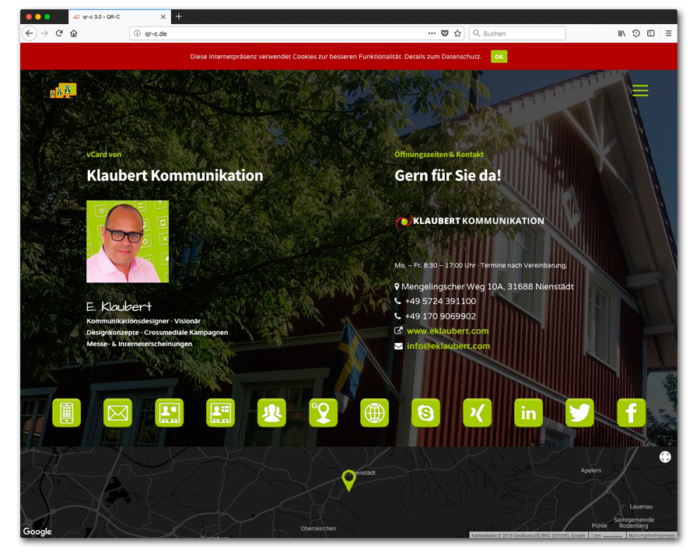
Task: Open the Xing icon tile
Action: pos(477,413)
